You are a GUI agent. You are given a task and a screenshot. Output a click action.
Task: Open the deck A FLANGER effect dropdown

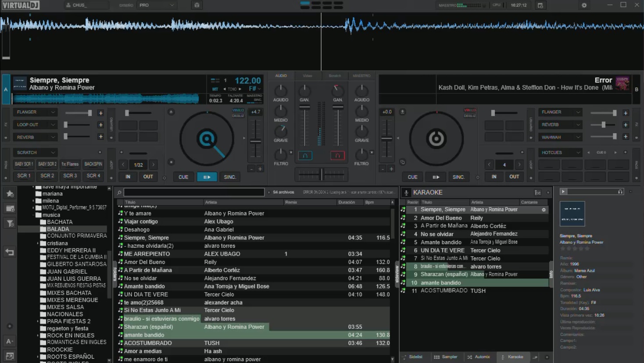click(x=36, y=112)
